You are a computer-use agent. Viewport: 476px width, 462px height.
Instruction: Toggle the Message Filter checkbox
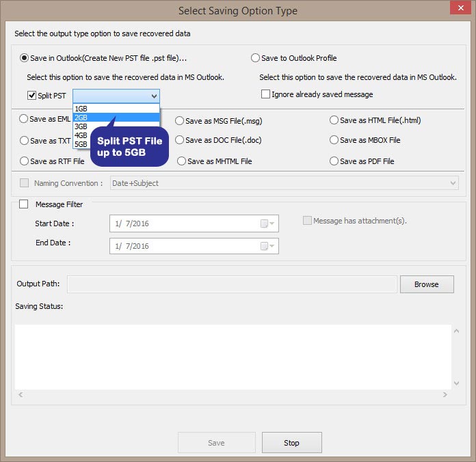(x=24, y=204)
